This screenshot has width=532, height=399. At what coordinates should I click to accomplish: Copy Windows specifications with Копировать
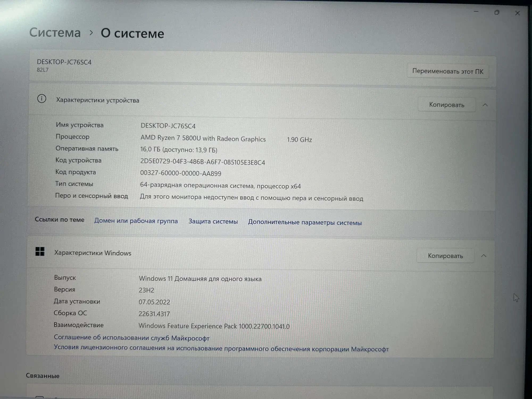pyautogui.click(x=445, y=256)
